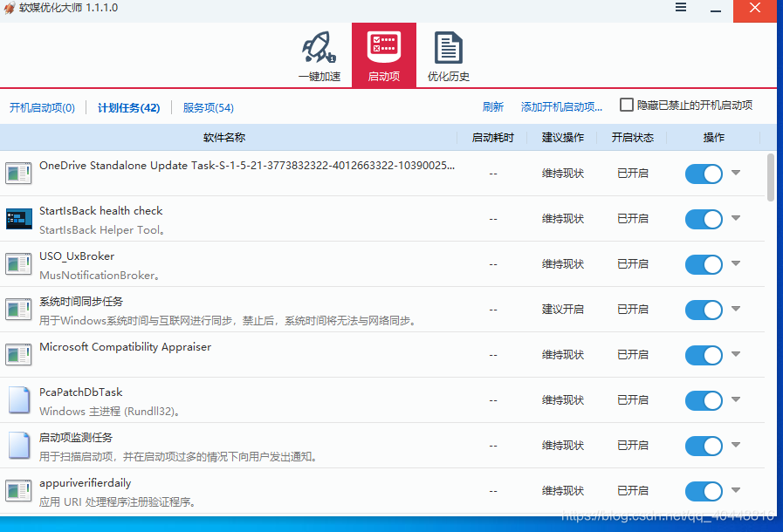Click 应用 URI 处理程序注册验证程序 description
The height and width of the screenshot is (532, 783).
coord(117,502)
